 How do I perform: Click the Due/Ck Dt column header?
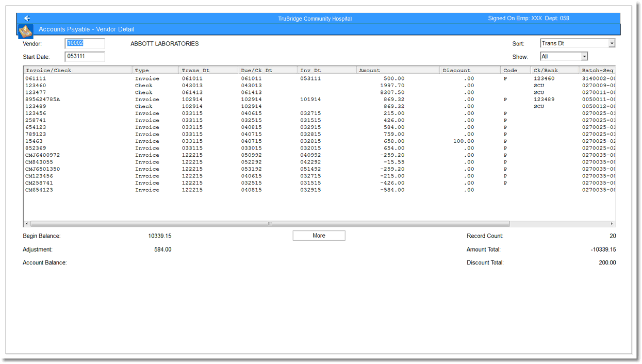coord(268,70)
